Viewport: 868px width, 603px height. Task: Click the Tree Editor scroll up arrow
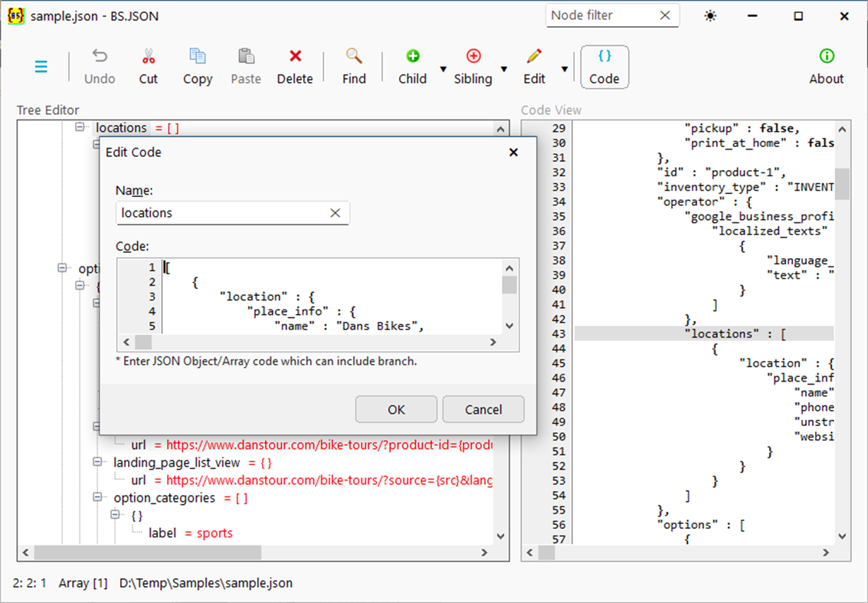pyautogui.click(x=500, y=129)
